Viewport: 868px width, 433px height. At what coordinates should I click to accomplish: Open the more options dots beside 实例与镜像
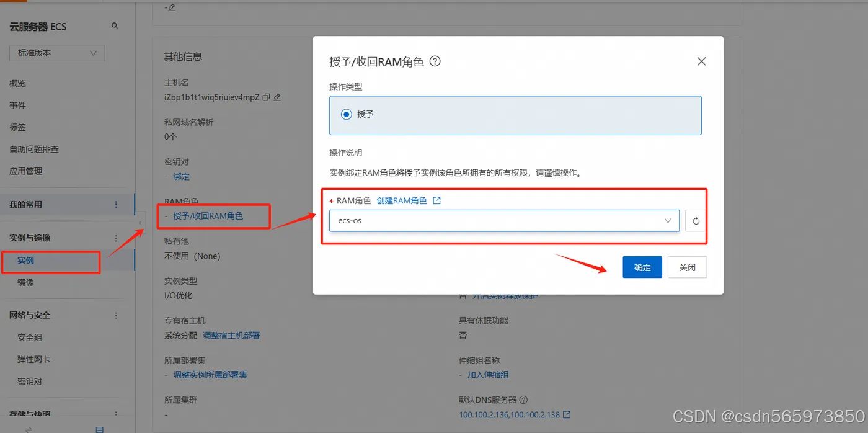116,238
